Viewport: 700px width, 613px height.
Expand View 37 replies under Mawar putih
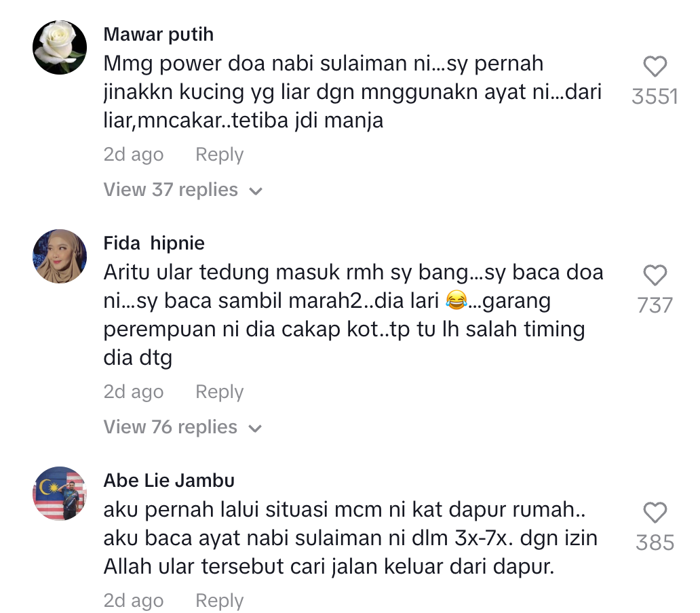pos(171,190)
